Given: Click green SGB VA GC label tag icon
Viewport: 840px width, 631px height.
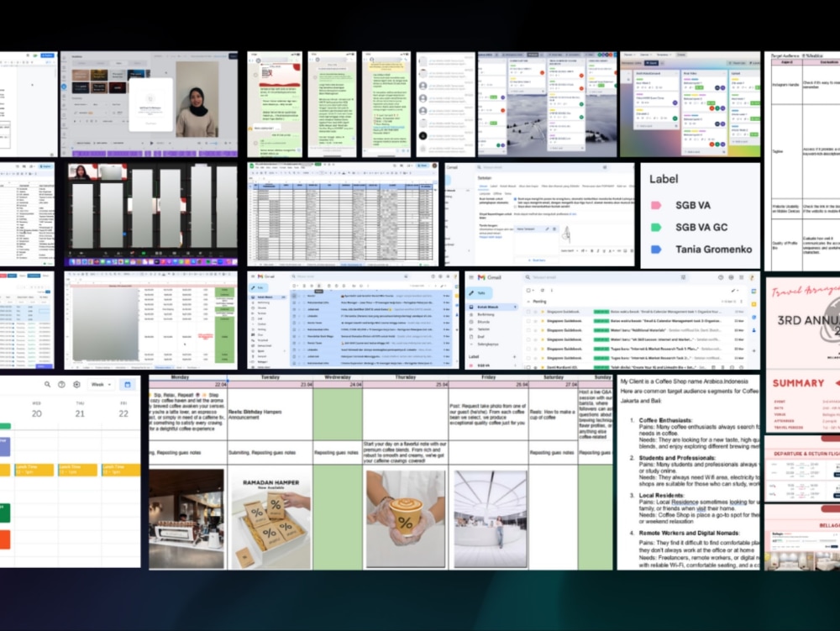Looking at the screenshot, I should (x=656, y=227).
